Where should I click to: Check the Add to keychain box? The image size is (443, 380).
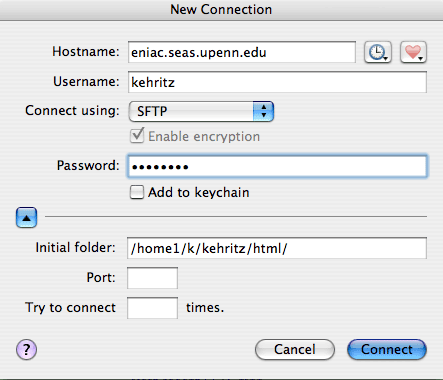(137, 192)
